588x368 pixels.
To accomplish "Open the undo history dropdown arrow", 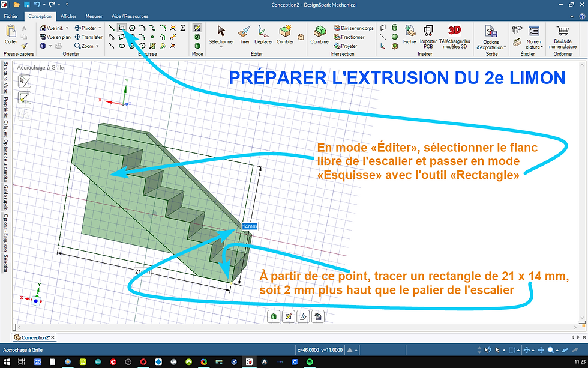I will 44,5.
